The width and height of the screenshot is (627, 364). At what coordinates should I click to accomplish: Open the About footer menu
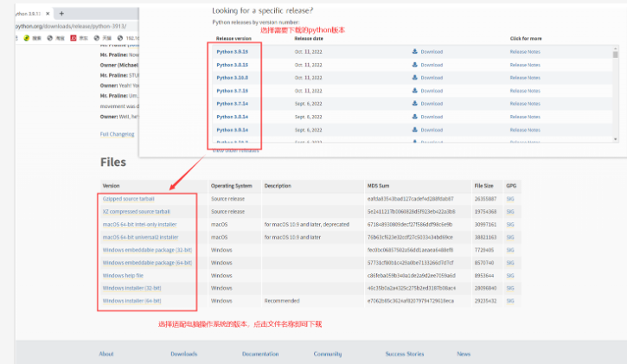[x=106, y=354]
